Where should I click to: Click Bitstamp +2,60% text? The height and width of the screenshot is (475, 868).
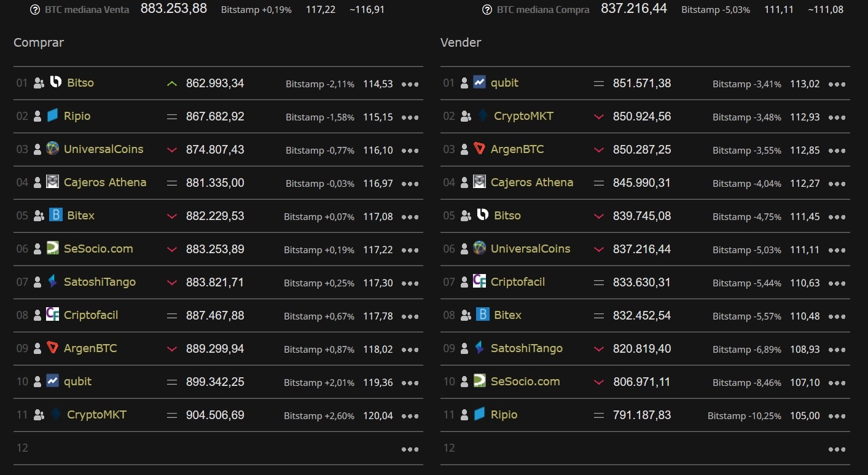click(319, 416)
